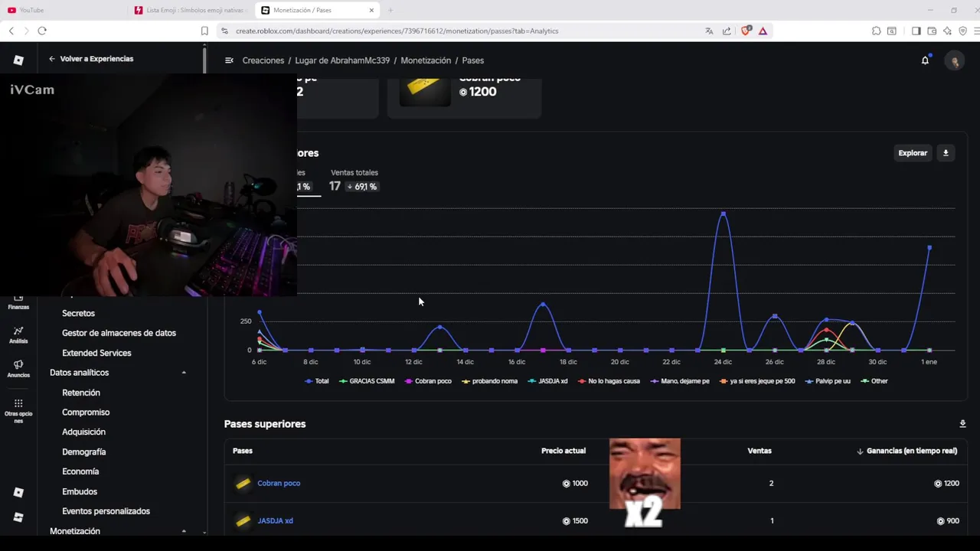Open the translate page icon
Screen dimensions: 980x551
[x=709, y=31]
